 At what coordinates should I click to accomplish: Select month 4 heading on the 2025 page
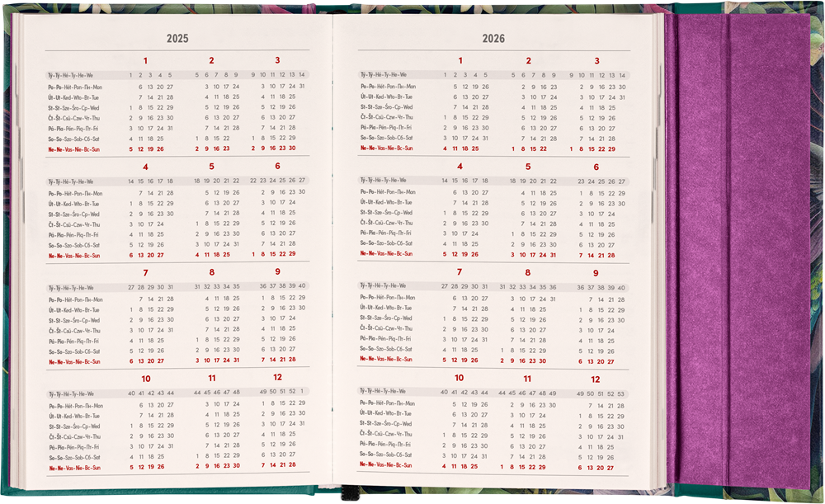coord(145,167)
